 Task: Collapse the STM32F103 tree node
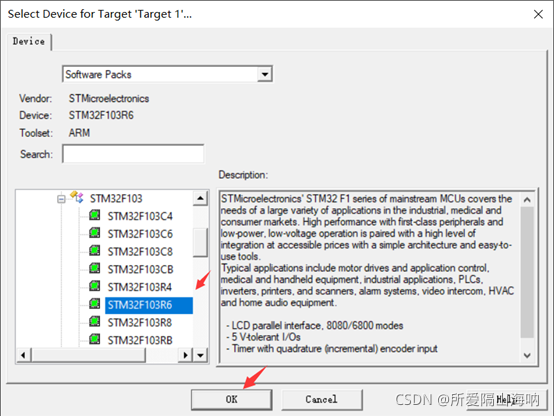tap(61, 199)
